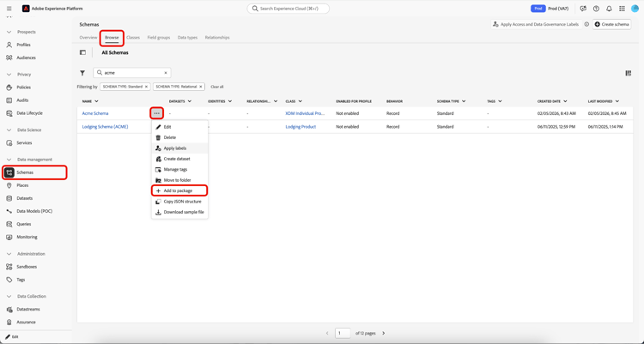Choose Create dataset in the context menu

[180, 159]
